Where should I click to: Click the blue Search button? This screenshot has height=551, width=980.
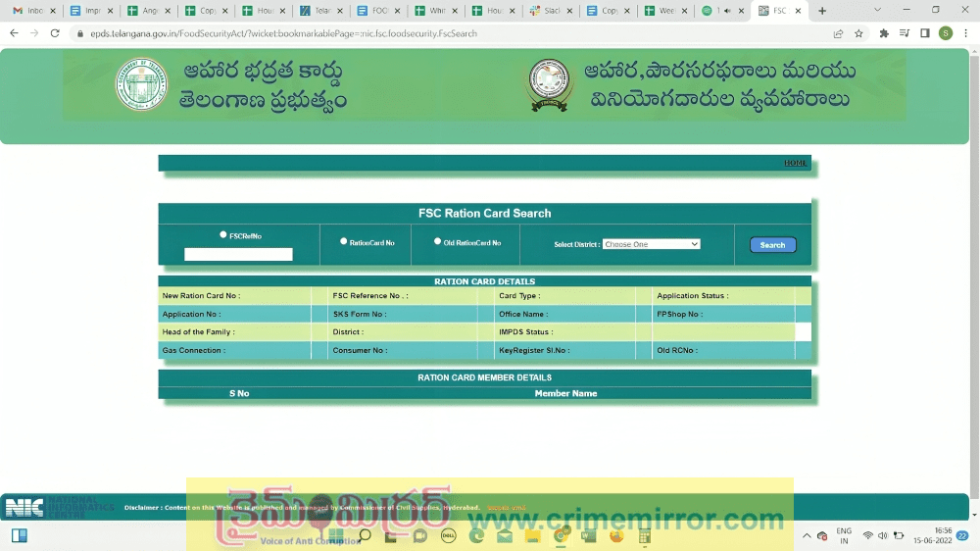(772, 245)
